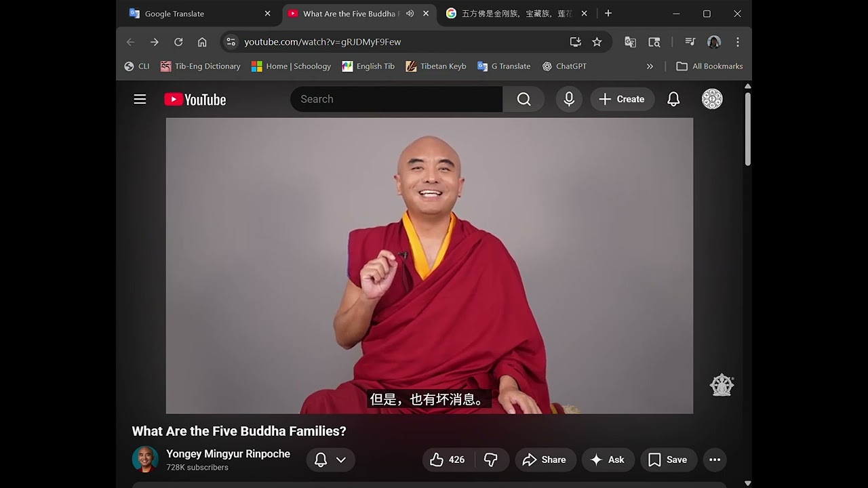
Task: Share the video
Action: pyautogui.click(x=545, y=460)
